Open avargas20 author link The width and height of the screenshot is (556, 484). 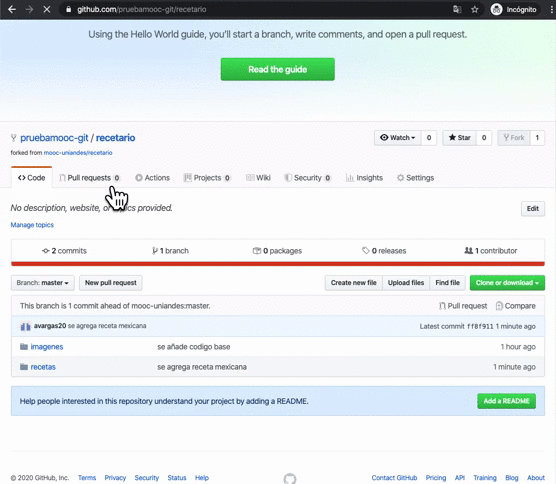(50, 326)
